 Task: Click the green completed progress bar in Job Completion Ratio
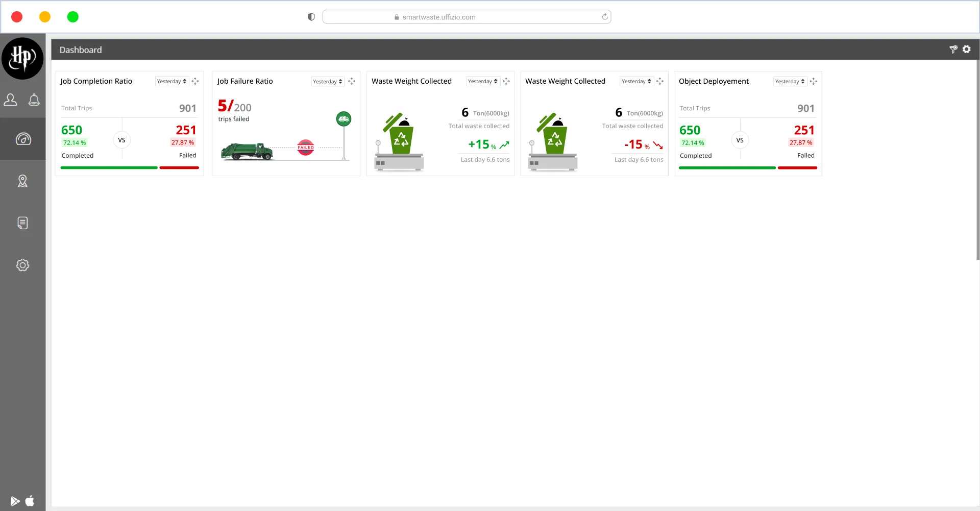pyautogui.click(x=109, y=167)
